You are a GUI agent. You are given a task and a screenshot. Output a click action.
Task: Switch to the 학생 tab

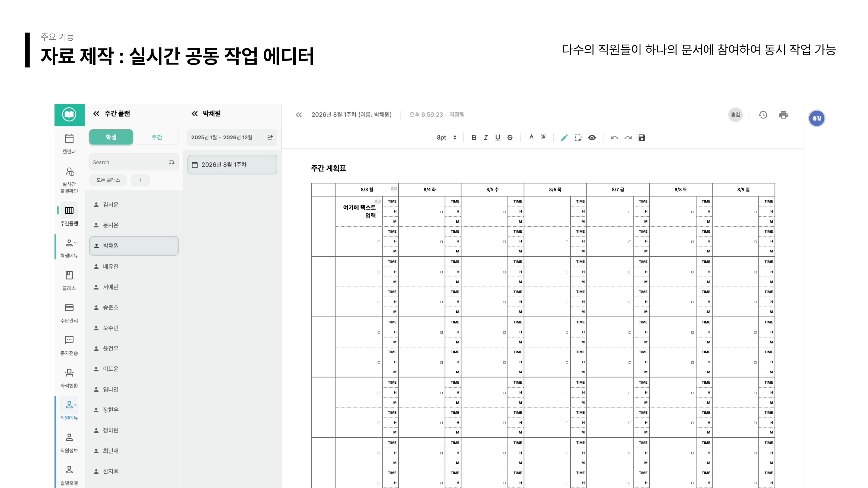coord(111,137)
